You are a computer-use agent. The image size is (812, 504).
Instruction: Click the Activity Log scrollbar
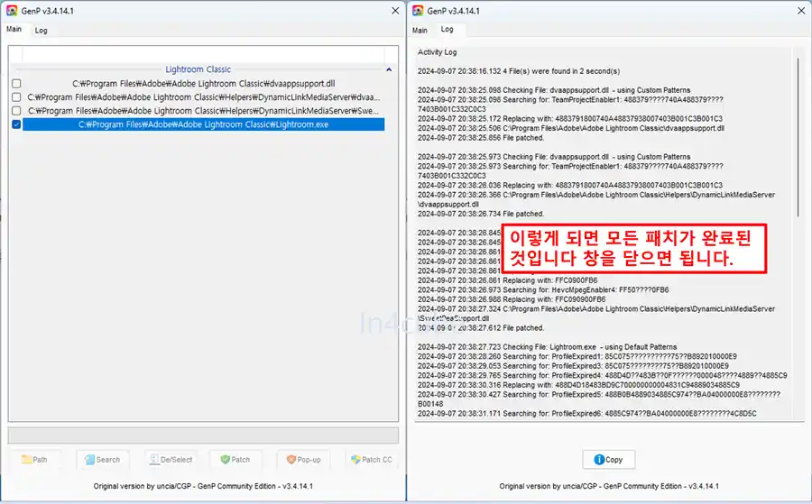(798, 137)
